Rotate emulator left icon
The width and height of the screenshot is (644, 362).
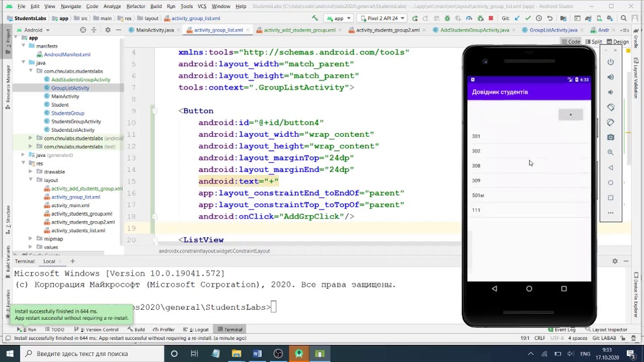click(610, 107)
